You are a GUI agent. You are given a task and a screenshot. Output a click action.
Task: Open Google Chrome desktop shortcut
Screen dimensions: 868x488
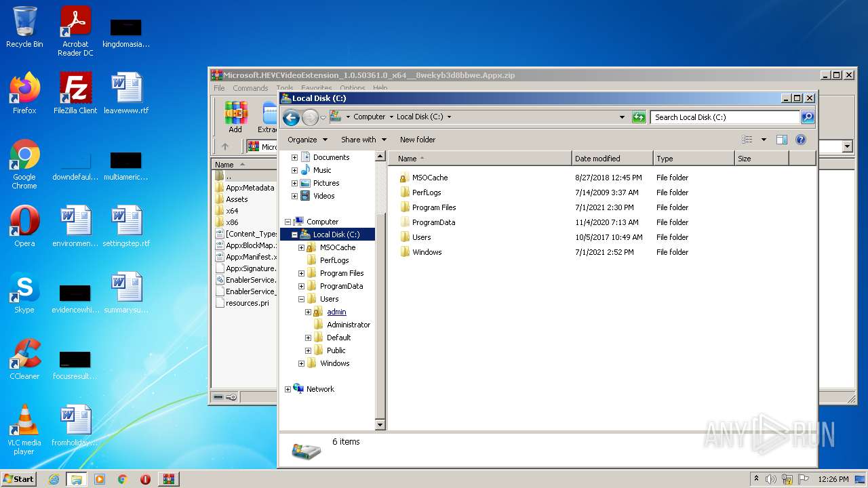tap(24, 164)
